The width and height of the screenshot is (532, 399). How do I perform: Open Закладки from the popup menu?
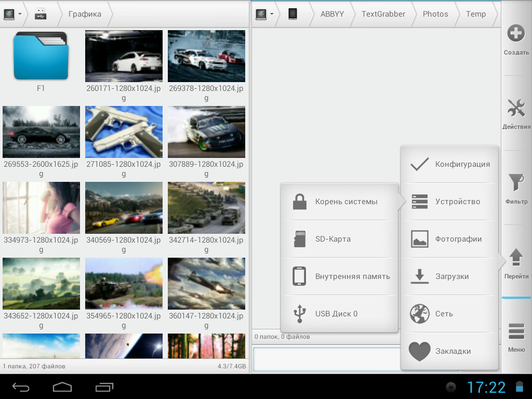[x=449, y=351]
